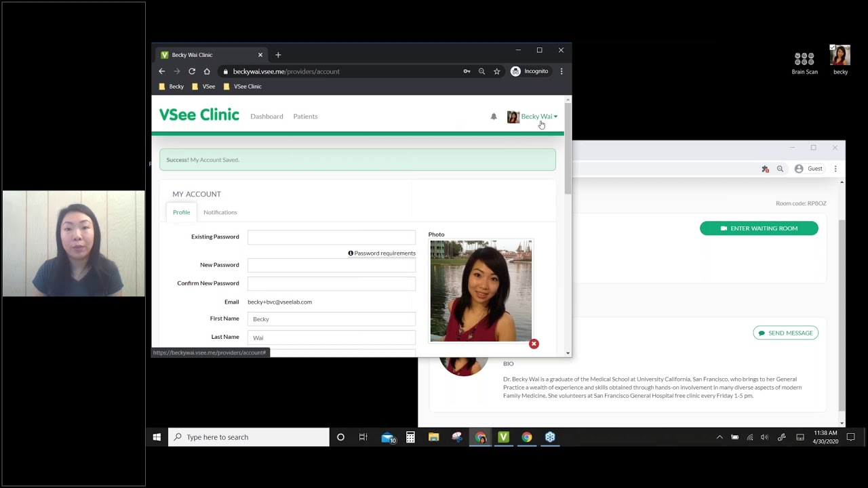This screenshot has height=488, width=868.
Task: Click the zoom magnifier icon in address bar
Action: pyautogui.click(x=481, y=71)
